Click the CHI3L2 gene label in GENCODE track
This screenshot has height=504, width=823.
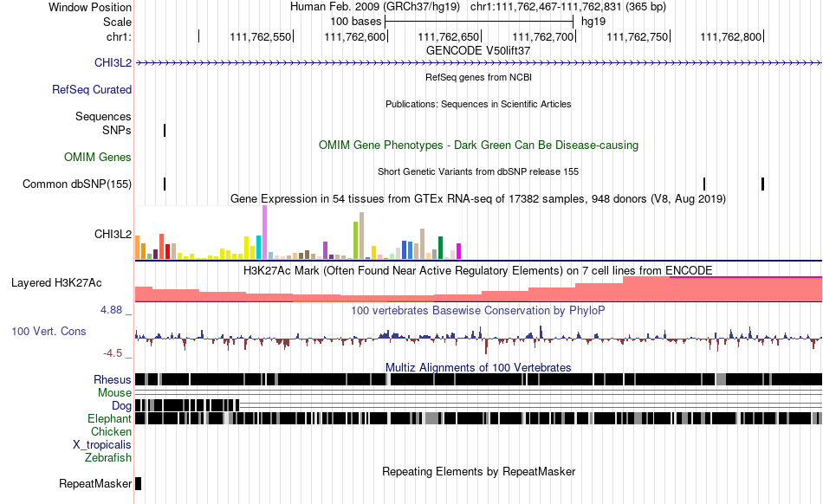[113, 63]
